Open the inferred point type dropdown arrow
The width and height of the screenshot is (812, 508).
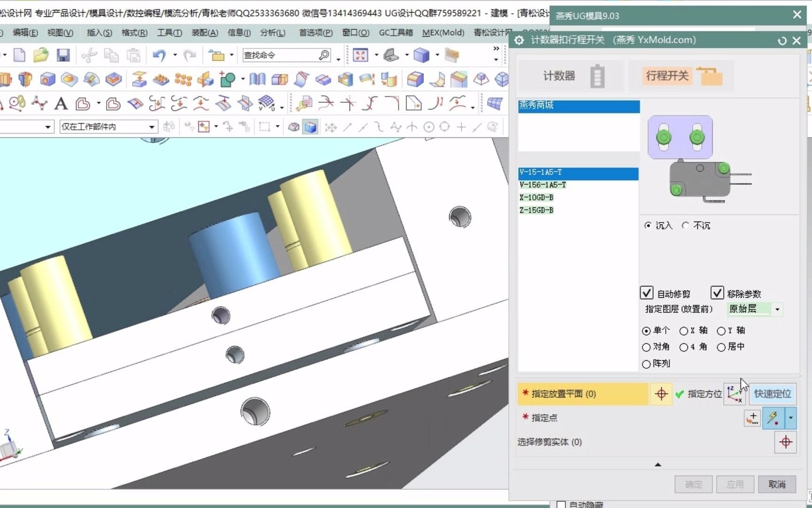click(791, 418)
